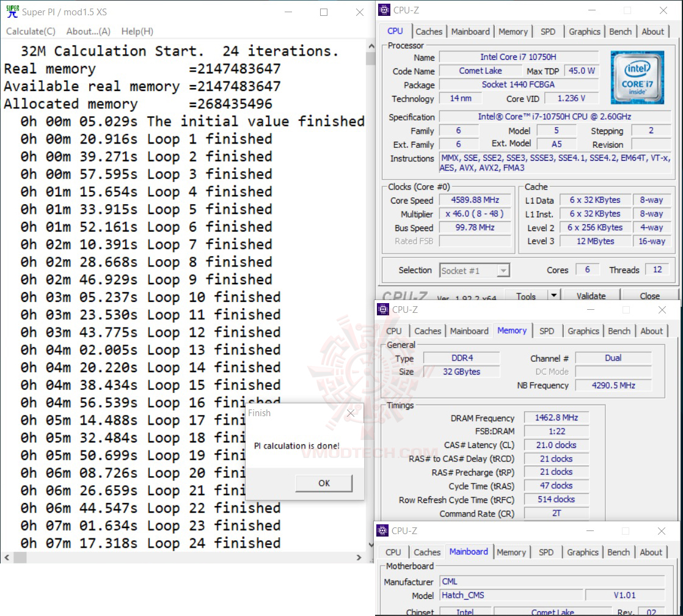683x616 pixels.
Task: Open the Socket #1 selection dropdown
Action: click(474, 271)
